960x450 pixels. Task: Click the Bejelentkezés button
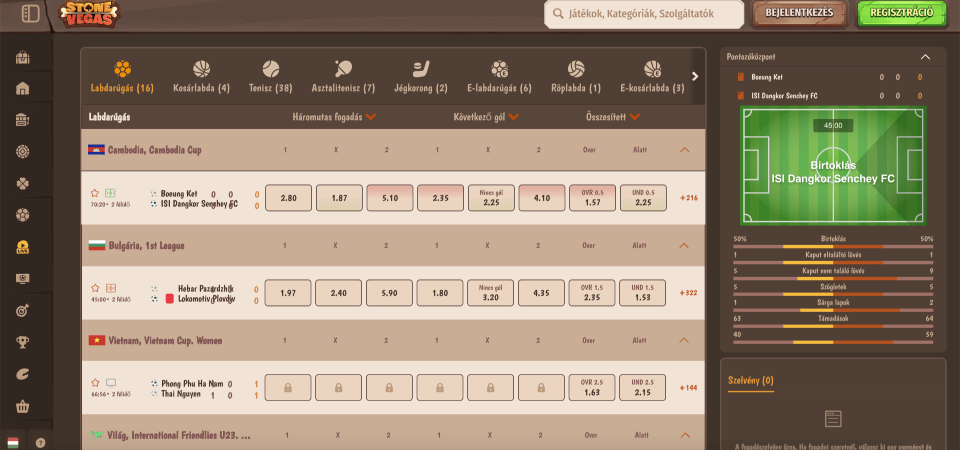pos(798,13)
